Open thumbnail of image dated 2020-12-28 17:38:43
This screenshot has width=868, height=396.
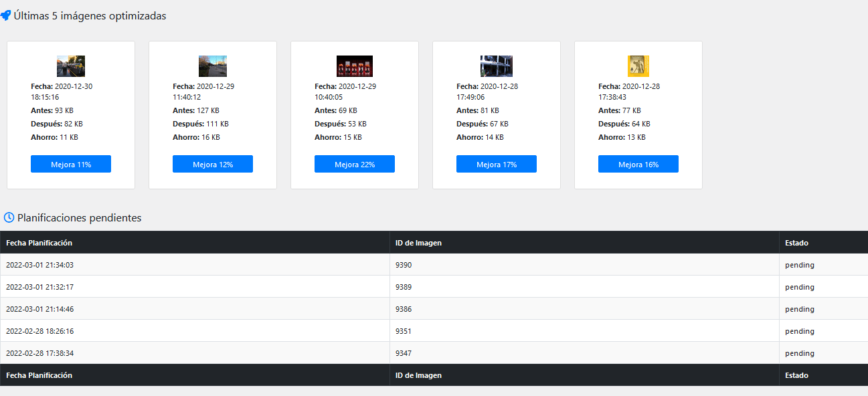click(638, 66)
